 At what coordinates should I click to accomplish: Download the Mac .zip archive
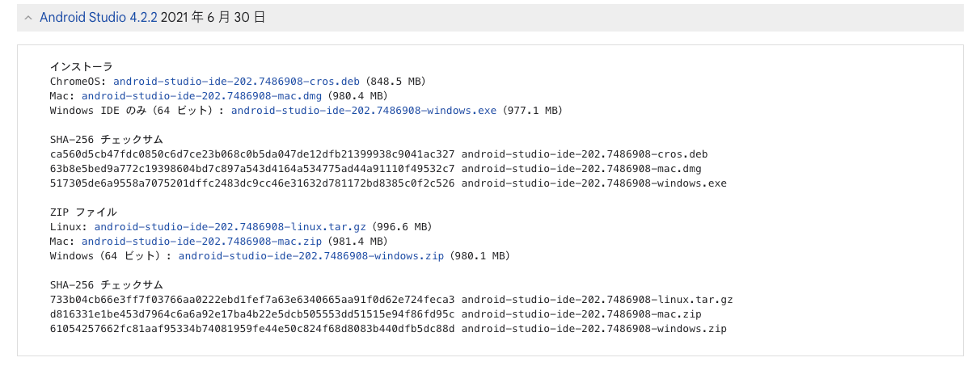(x=201, y=242)
